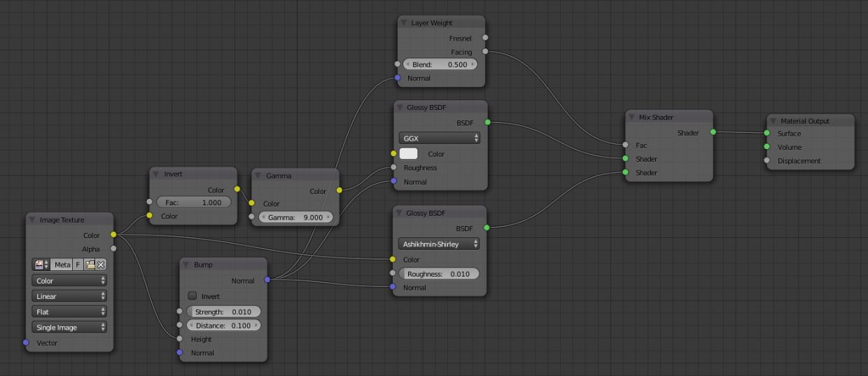
Task: Open the image browse icon in Image Texture node
Action: pos(41,265)
